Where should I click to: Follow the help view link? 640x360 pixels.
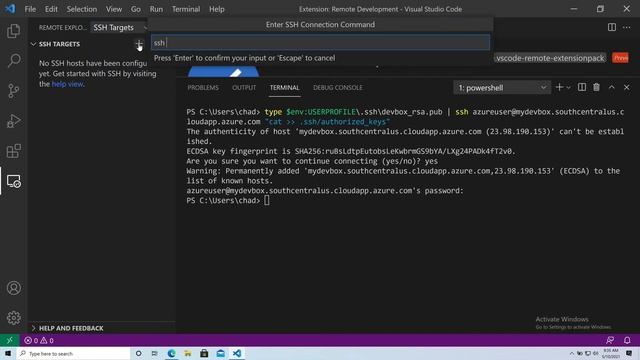coord(67,84)
